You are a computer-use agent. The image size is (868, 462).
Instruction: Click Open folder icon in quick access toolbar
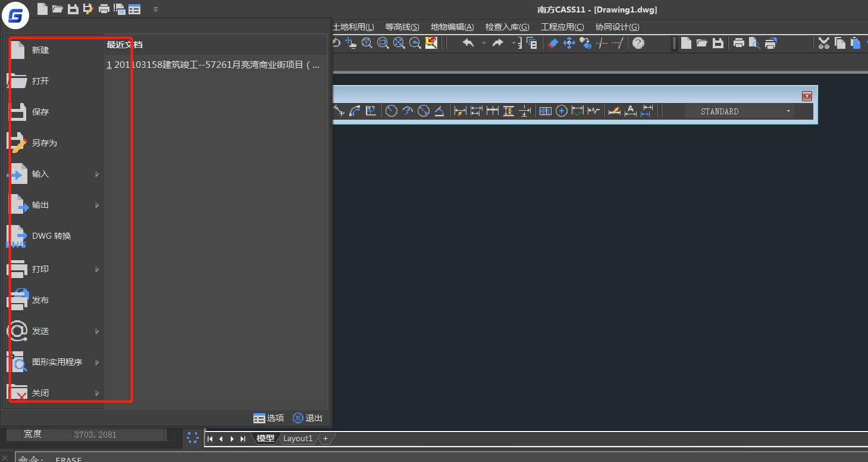pyautogui.click(x=57, y=9)
